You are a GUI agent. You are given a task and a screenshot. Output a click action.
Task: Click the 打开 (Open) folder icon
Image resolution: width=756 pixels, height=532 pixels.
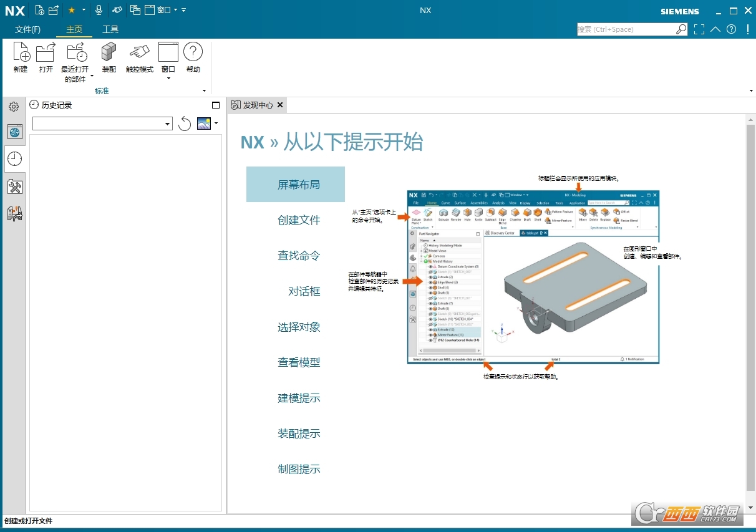click(46, 52)
